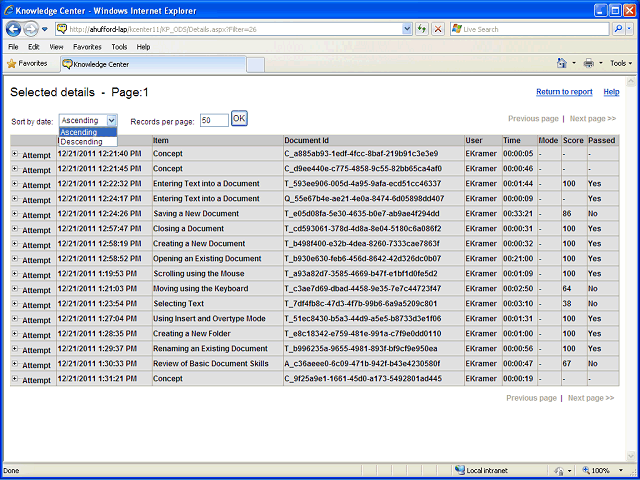Click the bottom Next page link
This screenshot has width=640, height=480.
[x=591, y=398]
